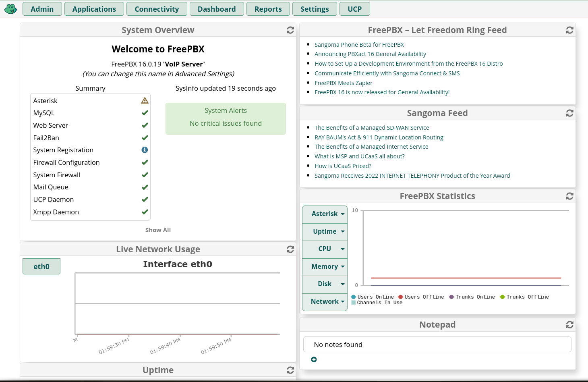Open the Settings menu

tap(315, 9)
